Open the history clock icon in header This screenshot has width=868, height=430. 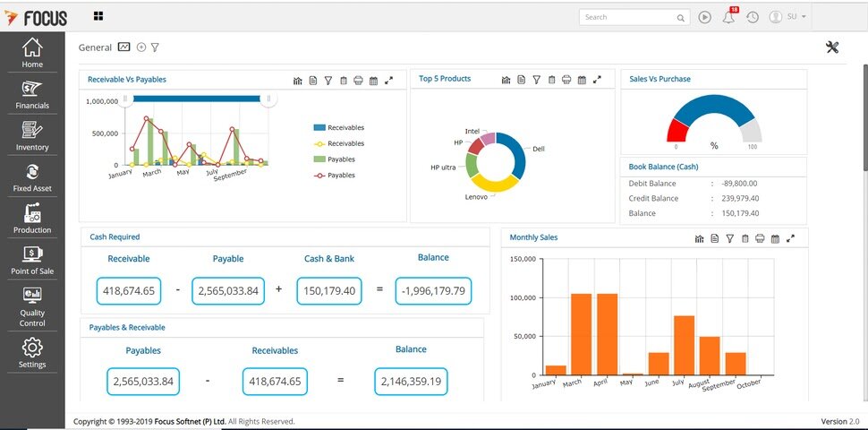coord(753,17)
